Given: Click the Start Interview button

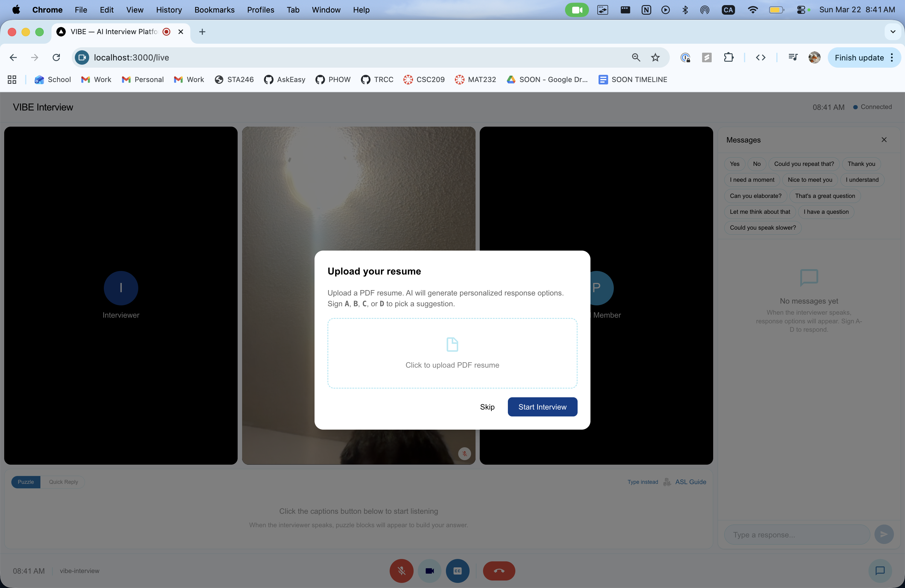Looking at the screenshot, I should 542,407.
